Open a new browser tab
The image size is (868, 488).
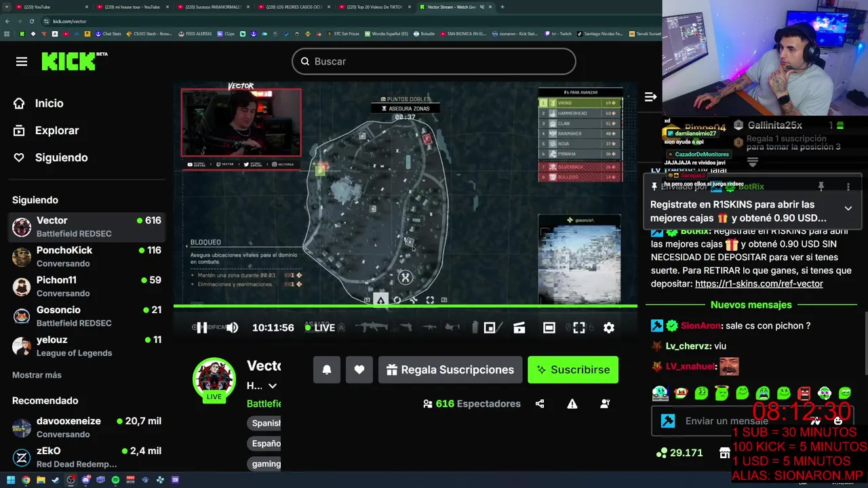coord(502,7)
